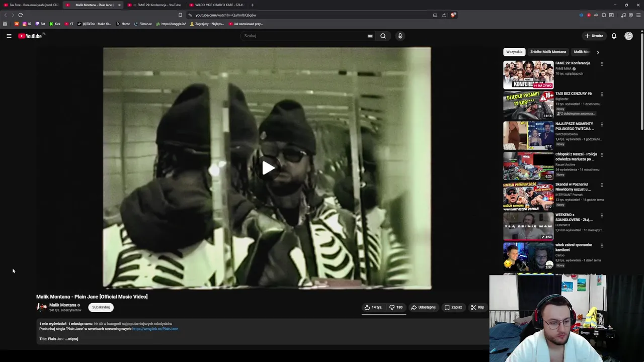This screenshot has height=362, width=644.
Task: Open the IG bookmark
Action: pos(27,24)
